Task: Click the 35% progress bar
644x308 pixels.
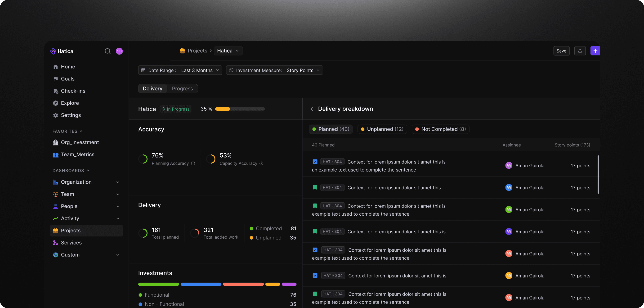Action: click(x=240, y=109)
